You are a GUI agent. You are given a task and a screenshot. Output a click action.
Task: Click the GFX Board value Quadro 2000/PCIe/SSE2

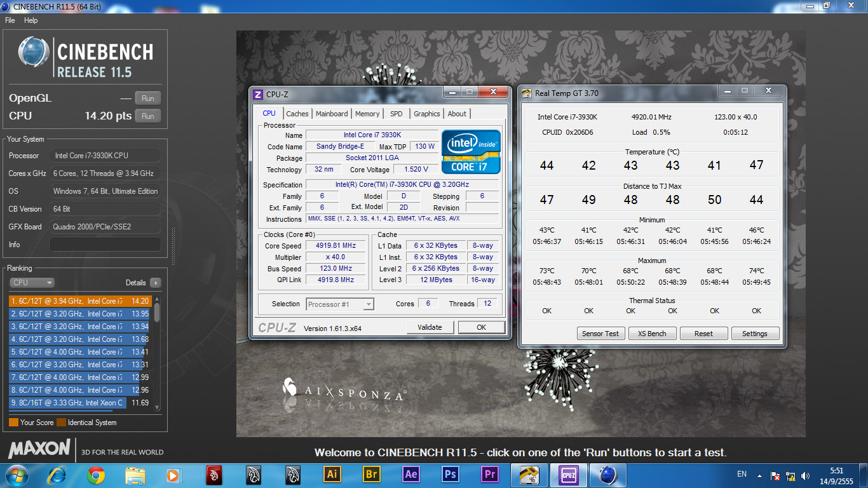105,227
